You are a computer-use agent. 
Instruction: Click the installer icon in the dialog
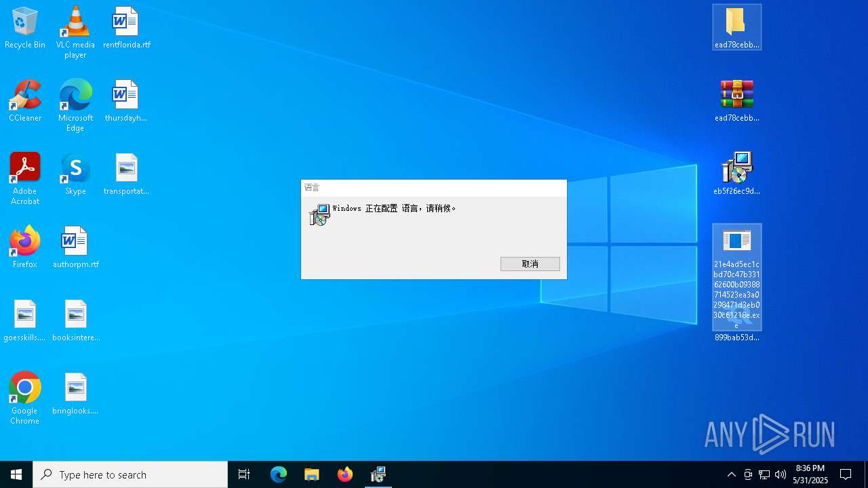(319, 214)
